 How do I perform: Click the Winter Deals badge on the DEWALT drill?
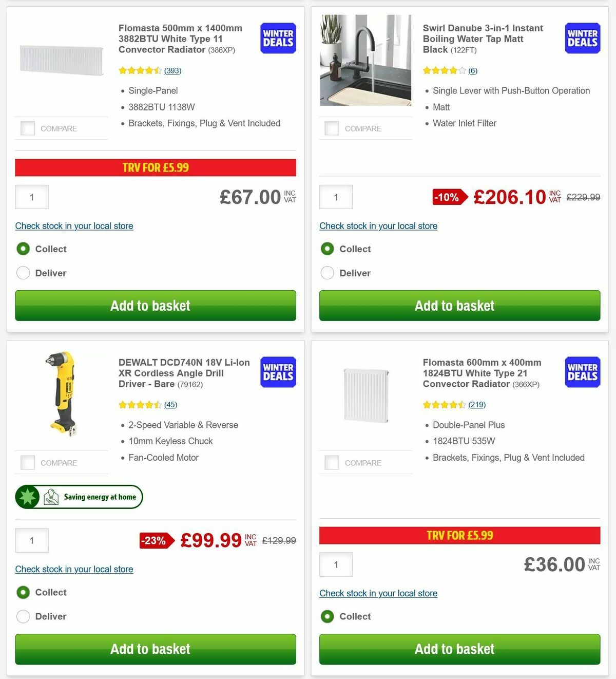(x=277, y=372)
